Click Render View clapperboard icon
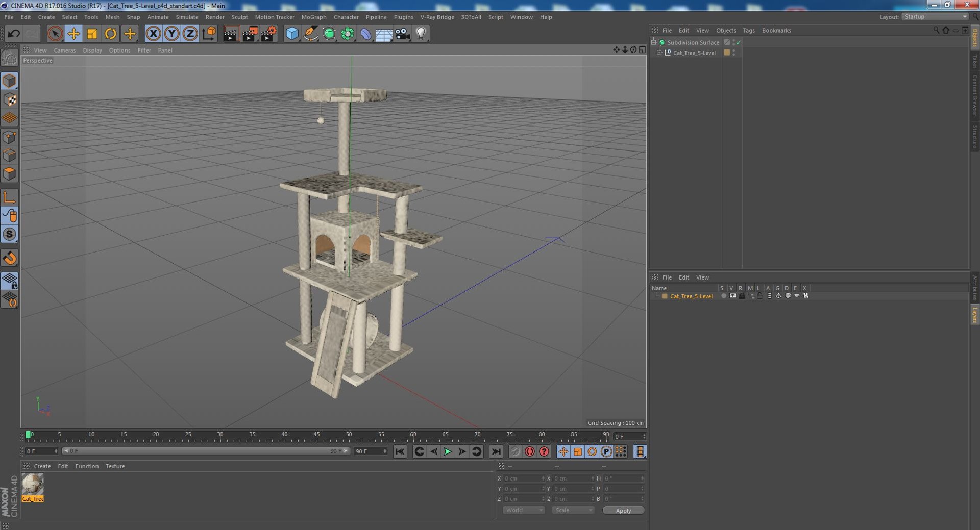This screenshot has width=980, height=530. 231,34
